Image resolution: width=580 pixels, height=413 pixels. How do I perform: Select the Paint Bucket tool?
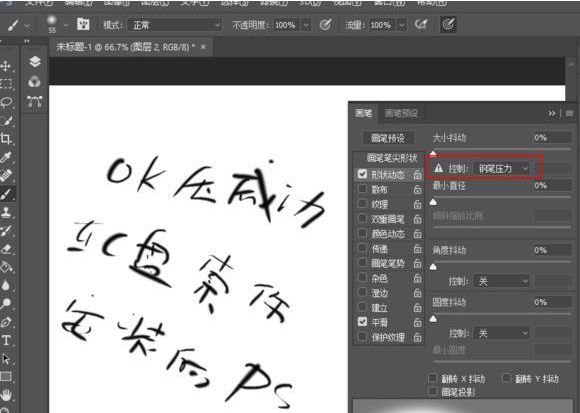click(6, 267)
